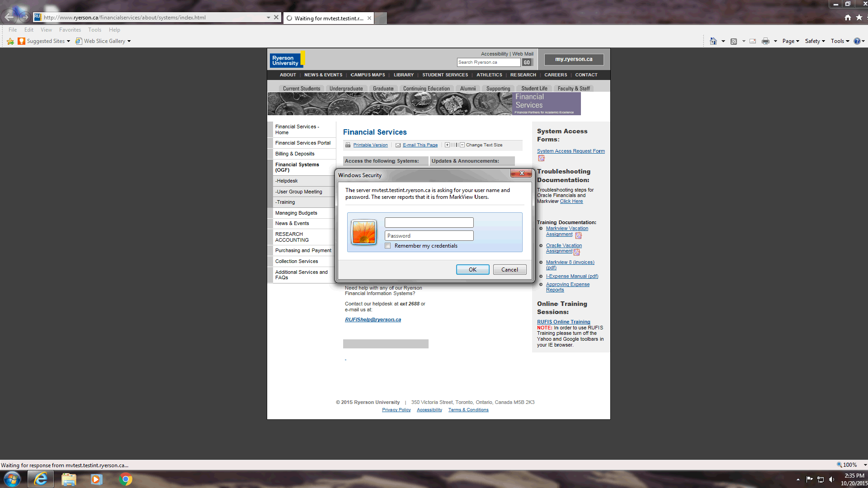Click the Home icon in command bar
This screenshot has width=868, height=488.
pos(713,41)
